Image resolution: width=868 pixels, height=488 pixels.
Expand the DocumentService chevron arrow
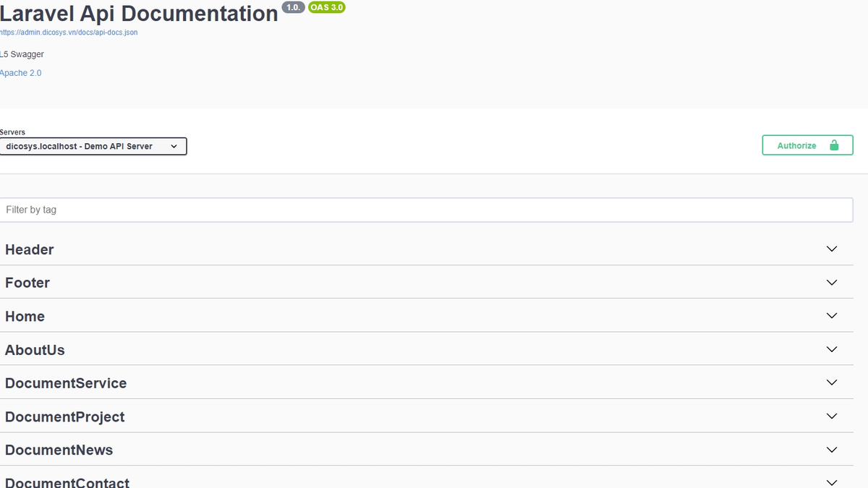(x=832, y=382)
